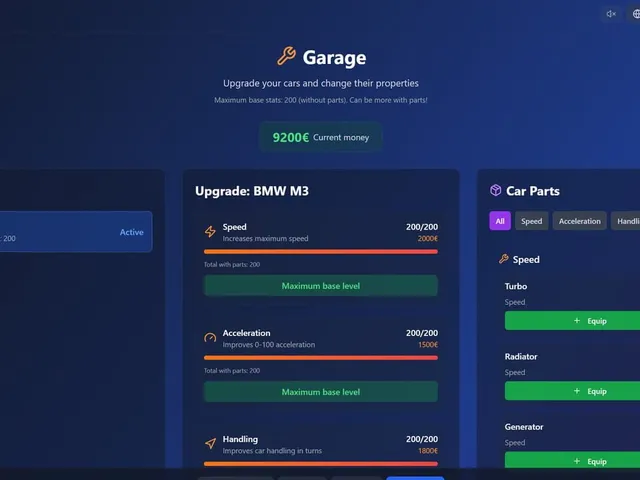Mute sound with the speaker icon
Screen dimensions: 640x480
[611, 14]
